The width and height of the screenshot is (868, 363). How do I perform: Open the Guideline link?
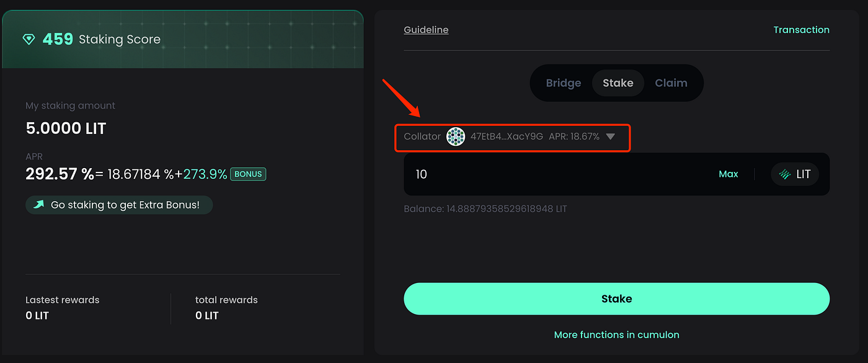(426, 30)
